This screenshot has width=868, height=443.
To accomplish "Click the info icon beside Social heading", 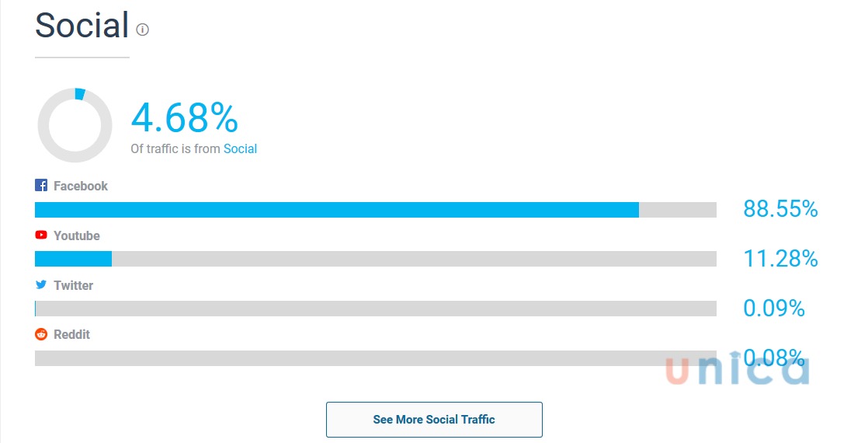I will click(x=142, y=30).
